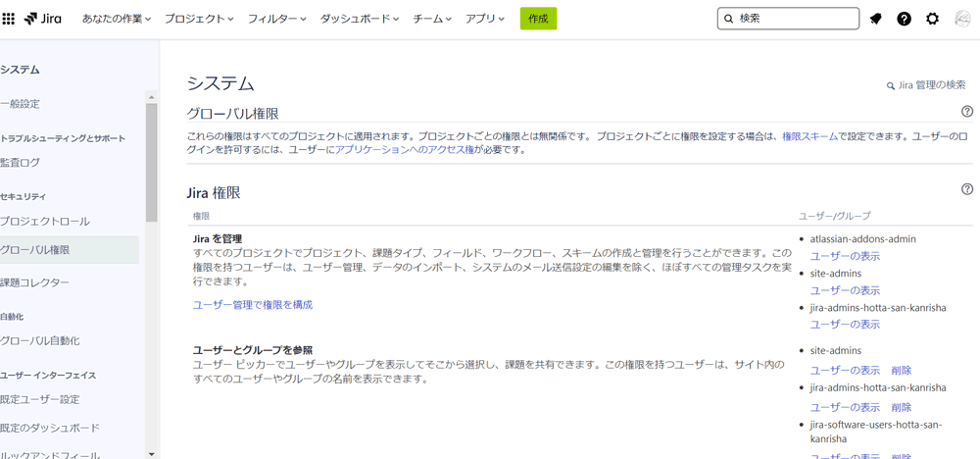Expand the チーム menu
Viewport: 980px width, 459px height.
point(432,19)
